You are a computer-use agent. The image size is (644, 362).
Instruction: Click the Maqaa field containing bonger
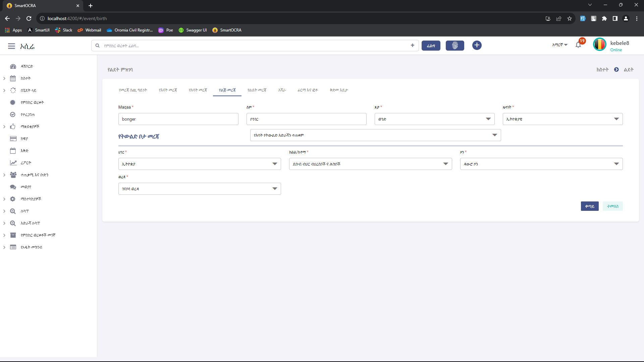178,119
